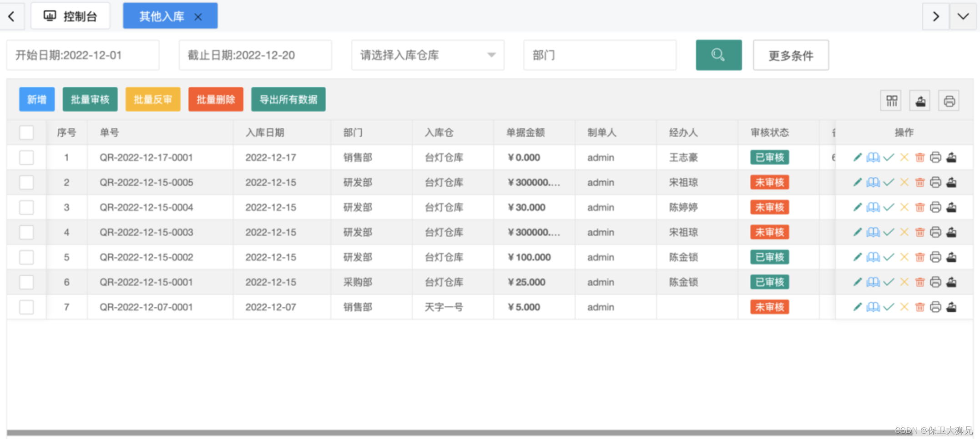Click the 批量删除 button
The height and width of the screenshot is (439, 980).
pyautogui.click(x=216, y=99)
